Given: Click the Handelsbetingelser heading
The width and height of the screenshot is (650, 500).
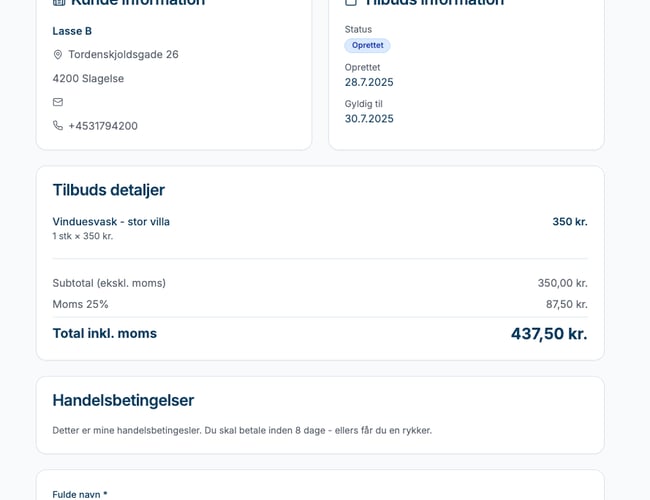Looking at the screenshot, I should coord(123,400).
